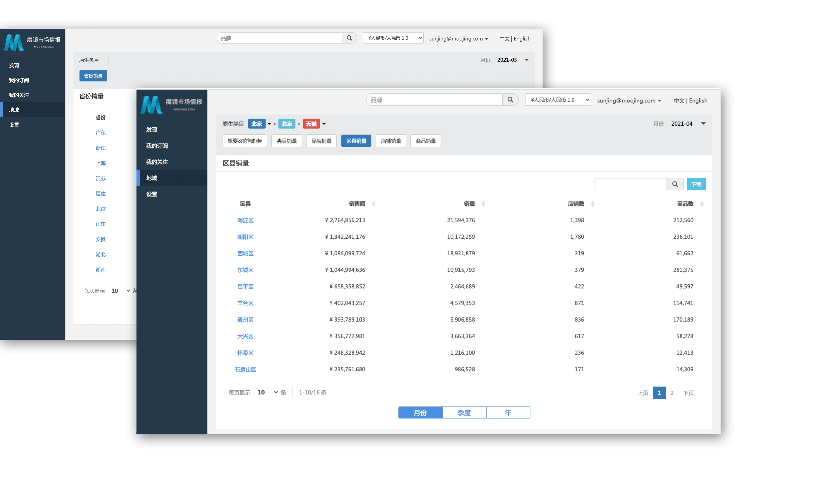
Task: Click the back window brand search icon
Action: [349, 38]
